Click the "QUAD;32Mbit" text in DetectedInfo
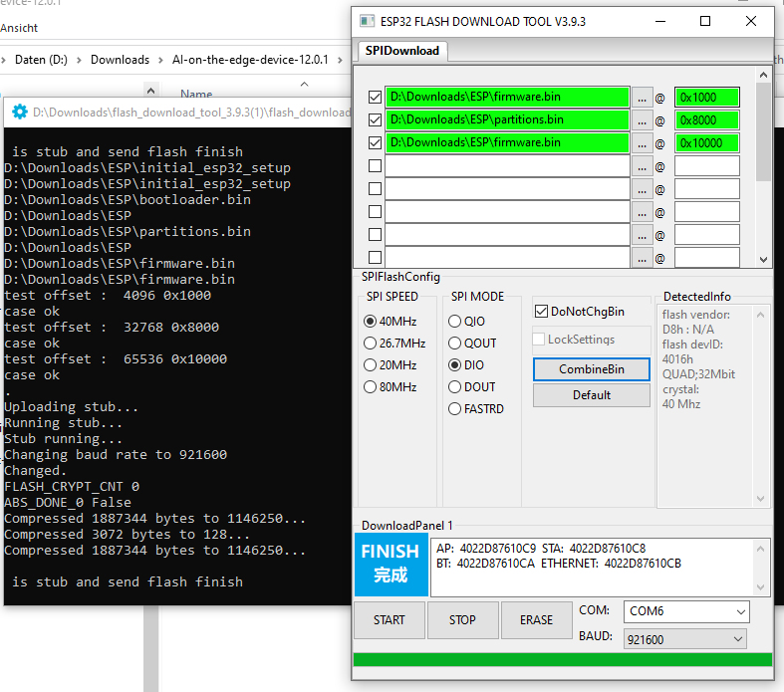 coord(698,374)
